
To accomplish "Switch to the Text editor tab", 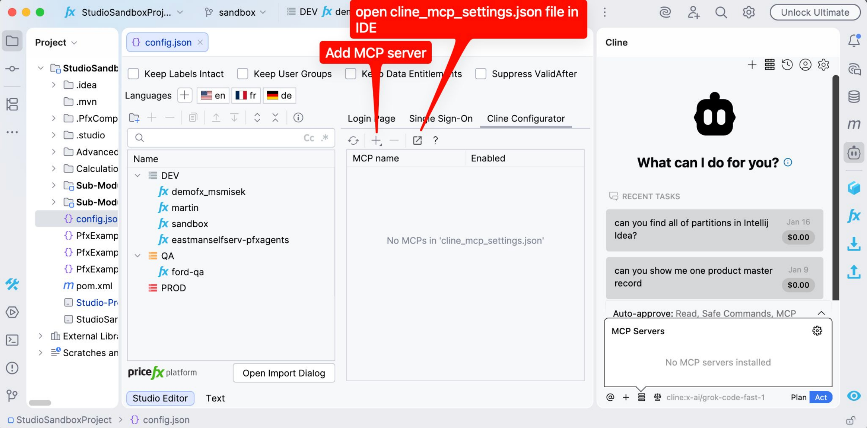I will point(215,398).
